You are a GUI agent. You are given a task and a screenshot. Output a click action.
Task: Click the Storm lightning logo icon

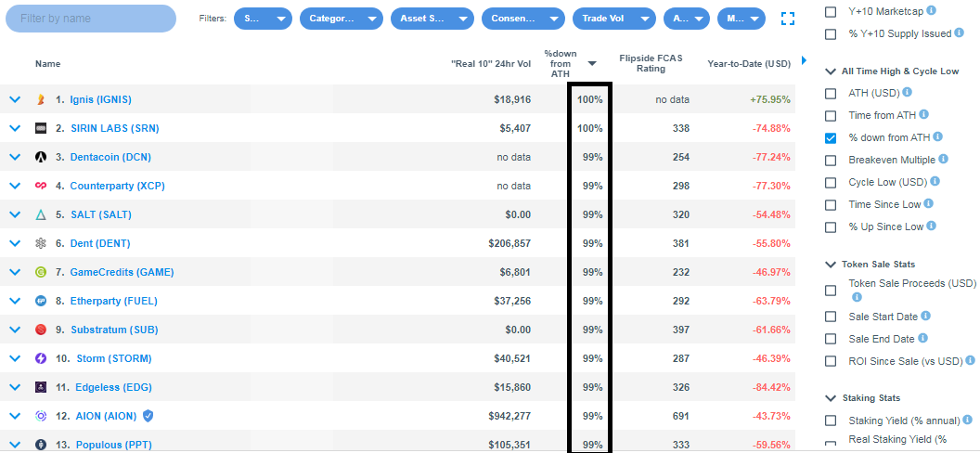tap(41, 358)
